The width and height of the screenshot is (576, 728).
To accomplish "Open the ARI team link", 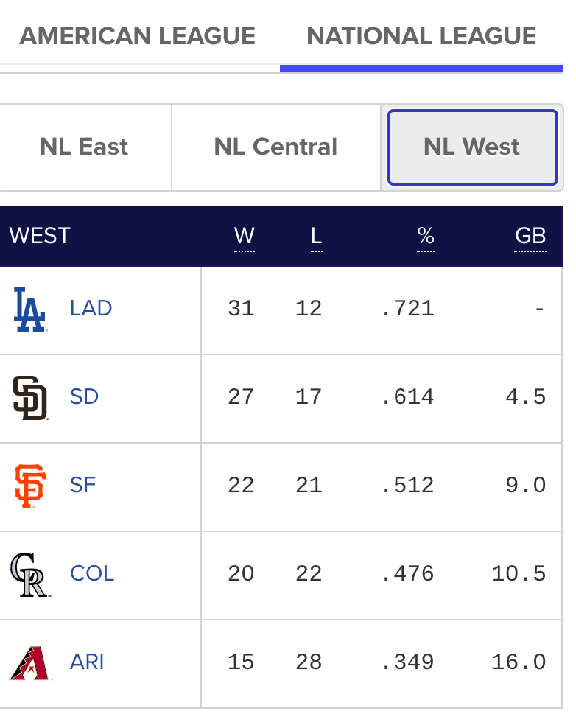I will 87,662.
